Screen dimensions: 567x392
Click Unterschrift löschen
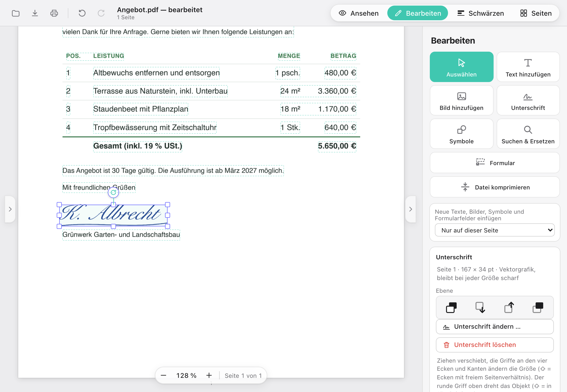point(495,345)
